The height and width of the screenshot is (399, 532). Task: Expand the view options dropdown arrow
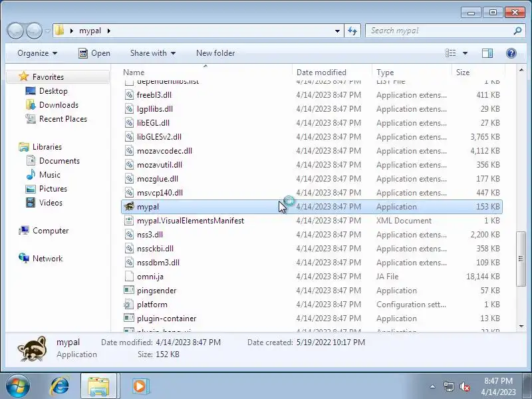tap(465, 53)
